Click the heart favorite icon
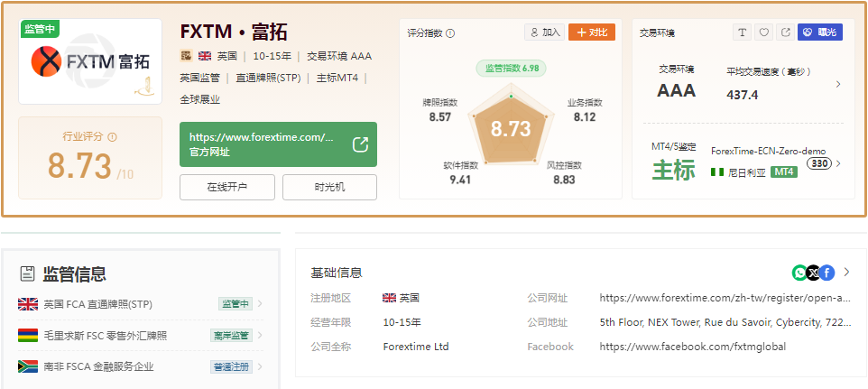 (x=763, y=32)
